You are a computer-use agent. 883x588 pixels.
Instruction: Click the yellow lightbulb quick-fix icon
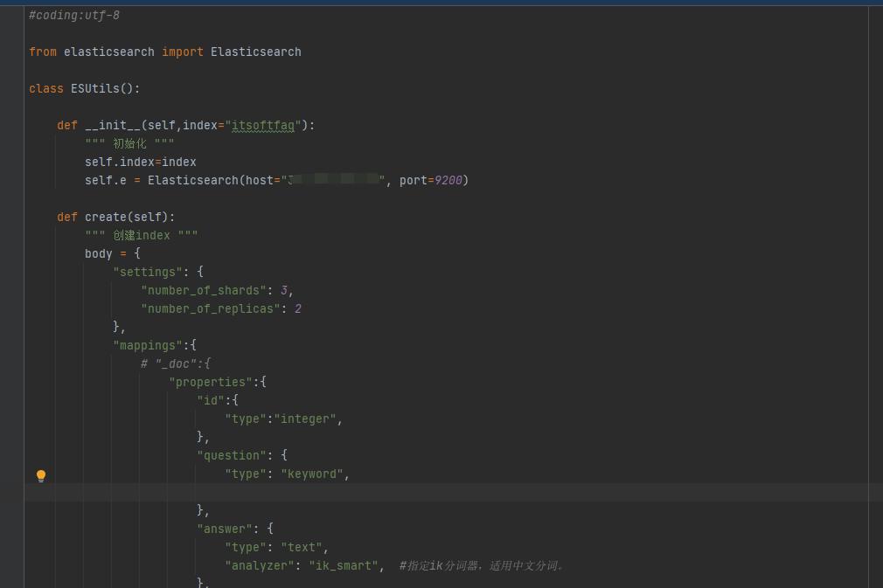pos(41,476)
